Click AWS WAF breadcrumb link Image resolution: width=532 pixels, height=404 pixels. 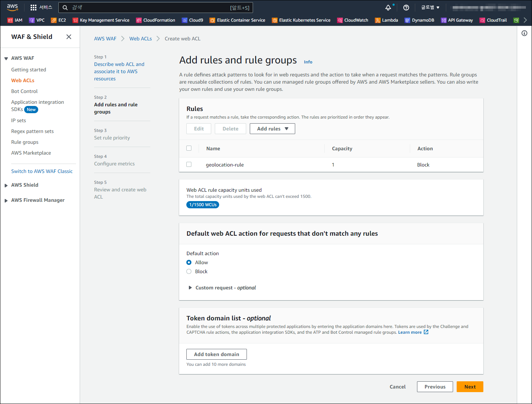(105, 39)
